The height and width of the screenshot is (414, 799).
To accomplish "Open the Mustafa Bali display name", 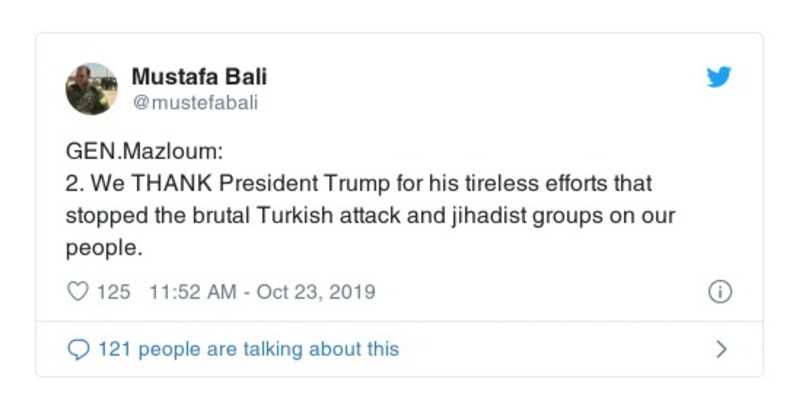I will (199, 77).
